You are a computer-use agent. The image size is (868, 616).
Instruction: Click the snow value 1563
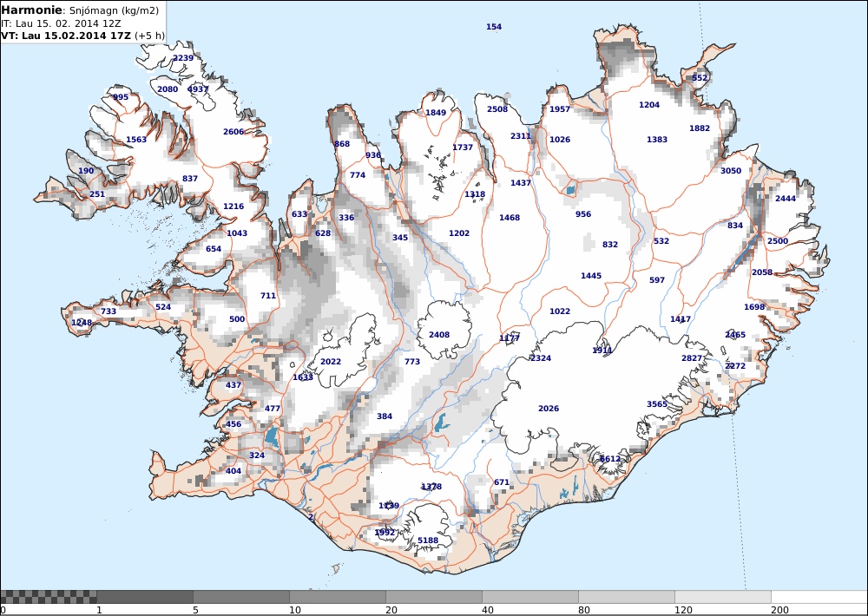(x=136, y=140)
